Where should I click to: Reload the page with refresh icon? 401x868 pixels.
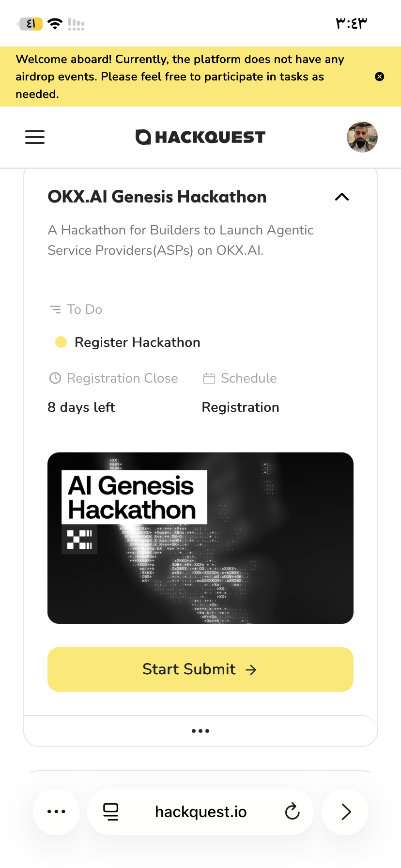coord(292,812)
